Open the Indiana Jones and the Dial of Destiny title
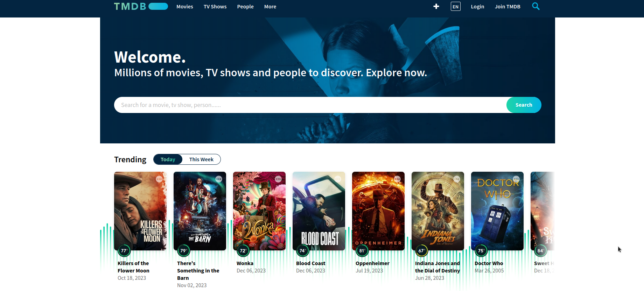The image size is (644, 291). (x=437, y=267)
